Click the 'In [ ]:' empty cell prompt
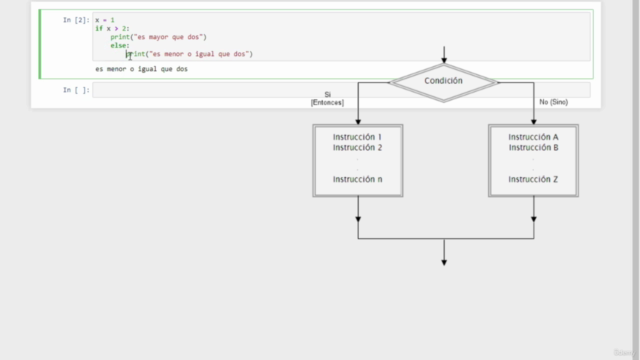 [76, 90]
